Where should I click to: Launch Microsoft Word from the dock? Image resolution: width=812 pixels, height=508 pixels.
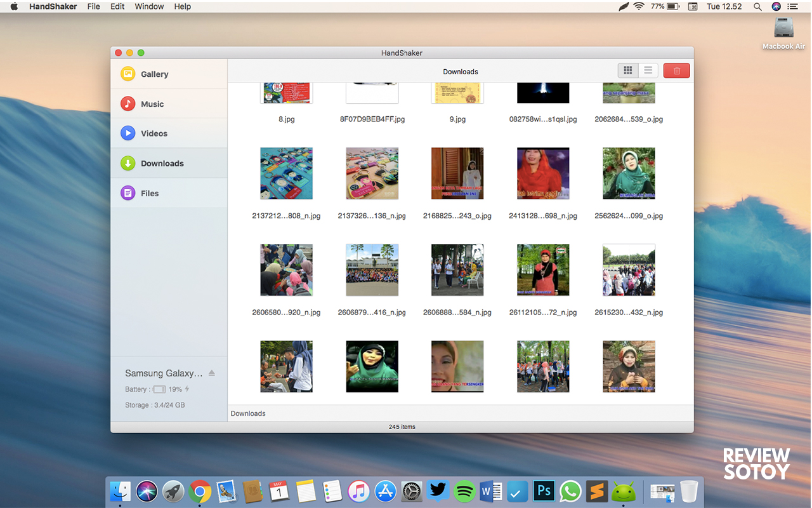tap(491, 491)
